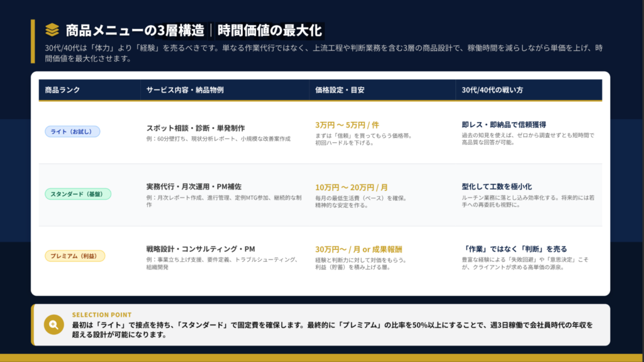Select the スタンダード（基盤） rank badge
Image resolution: width=644 pixels, height=362 pixels.
[78, 194]
